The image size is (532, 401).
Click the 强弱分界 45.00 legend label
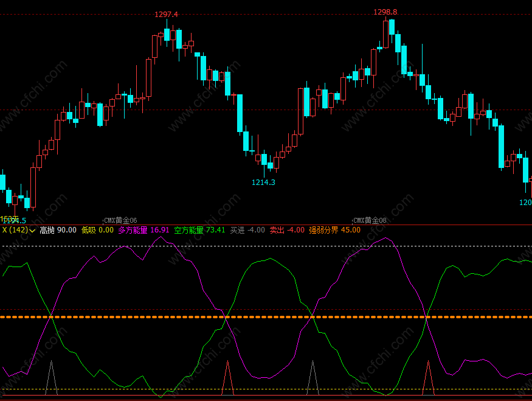[x=334, y=230]
